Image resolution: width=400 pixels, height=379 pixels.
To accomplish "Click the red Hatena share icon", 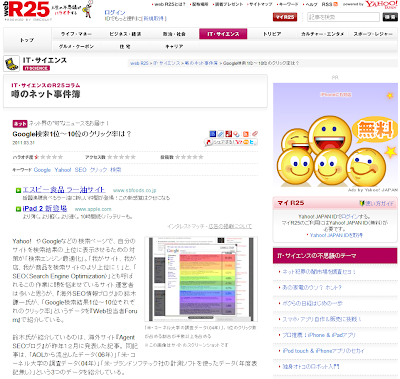I will point(229,134).
